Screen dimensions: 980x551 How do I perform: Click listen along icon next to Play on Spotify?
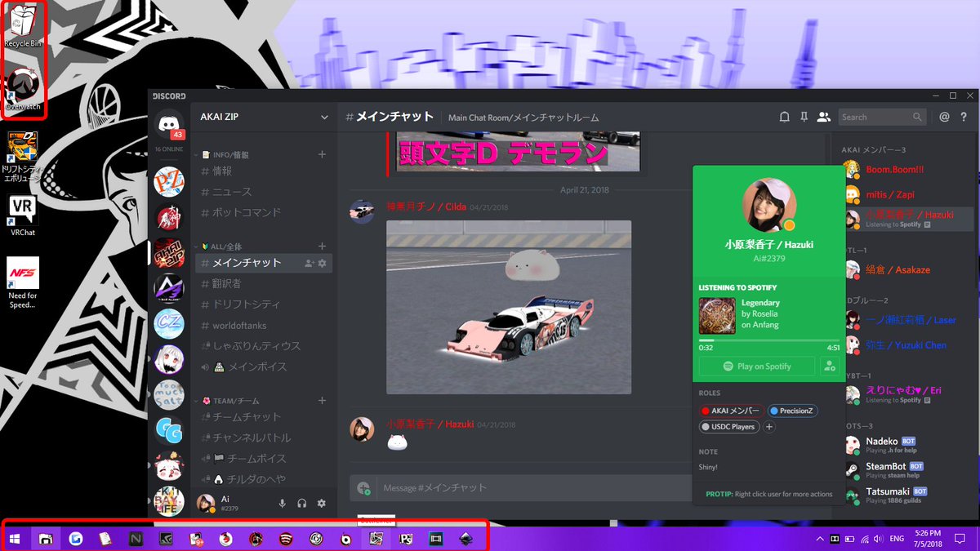point(830,367)
